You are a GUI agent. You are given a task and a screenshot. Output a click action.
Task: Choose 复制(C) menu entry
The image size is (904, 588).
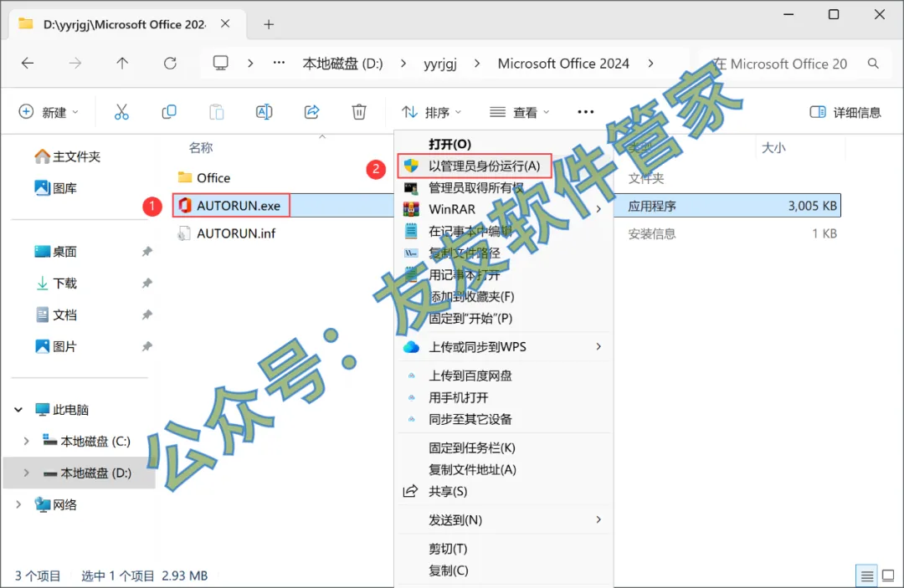[503, 570]
